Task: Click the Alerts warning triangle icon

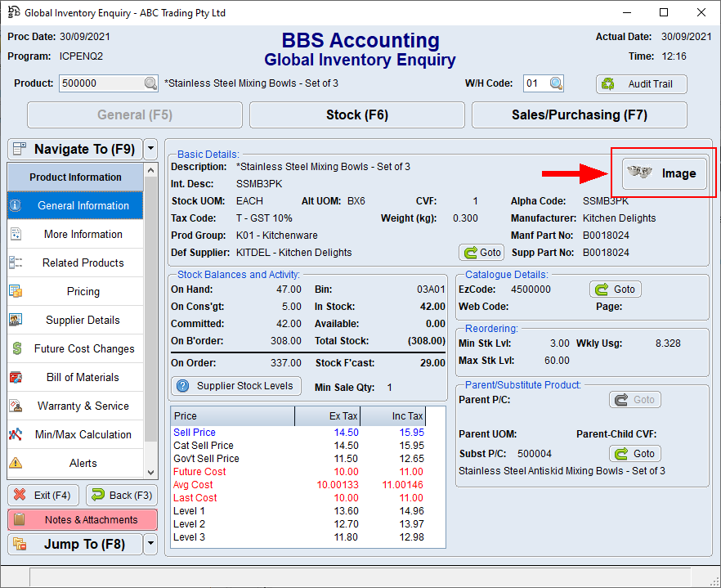Action: 16,463
